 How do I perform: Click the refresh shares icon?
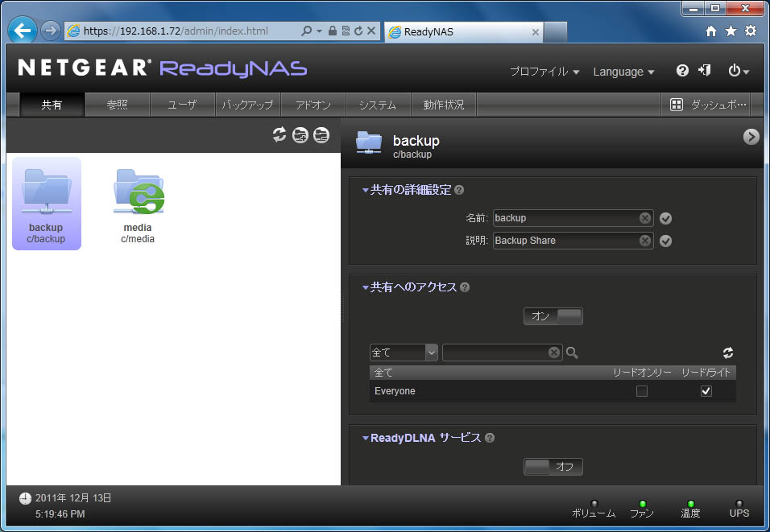pos(279,135)
